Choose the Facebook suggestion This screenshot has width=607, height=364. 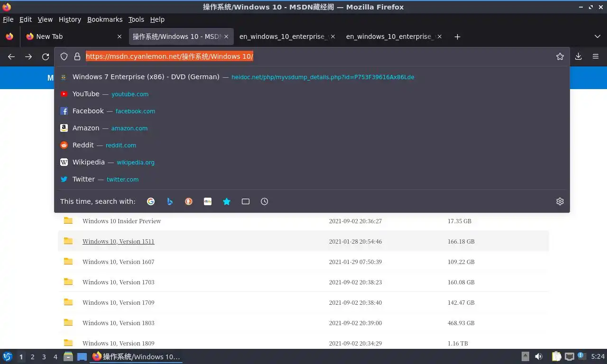click(x=312, y=111)
